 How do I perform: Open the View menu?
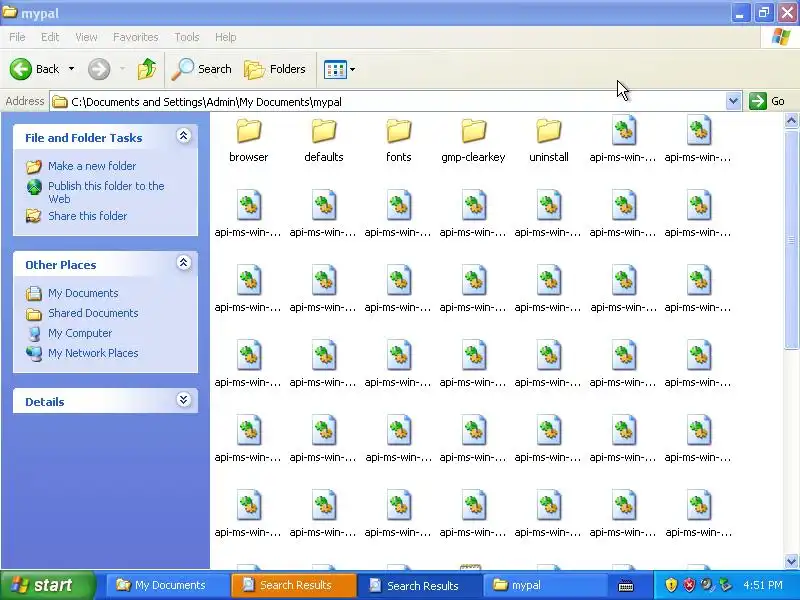coord(86,37)
